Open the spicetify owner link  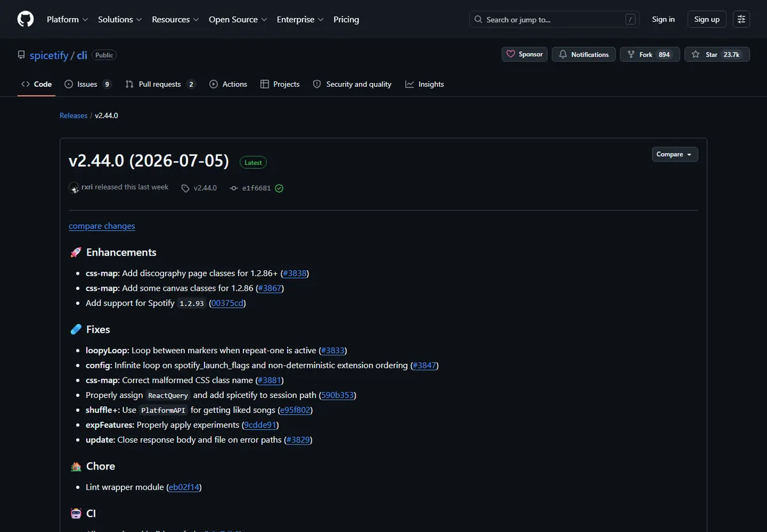click(x=49, y=55)
